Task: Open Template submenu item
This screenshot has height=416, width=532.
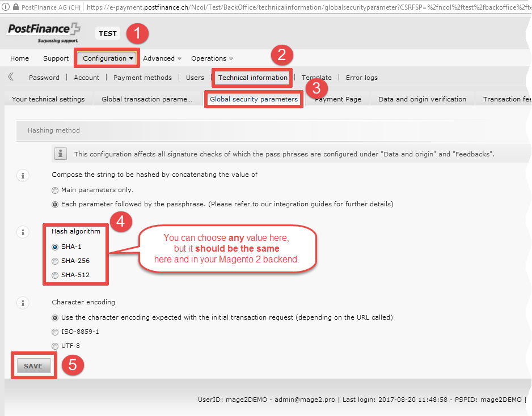Action: [316, 78]
